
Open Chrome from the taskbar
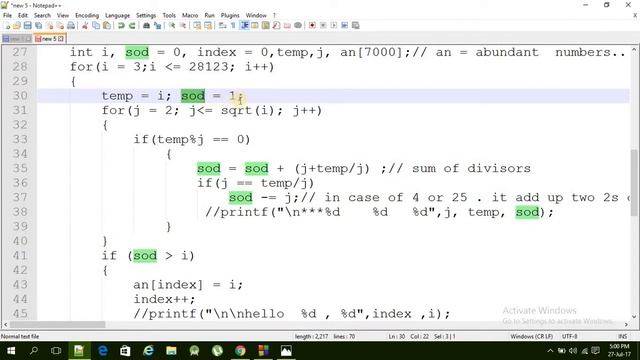240,351
